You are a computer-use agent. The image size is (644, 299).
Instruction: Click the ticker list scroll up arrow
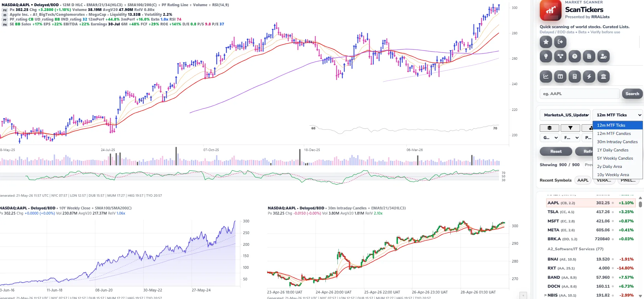tap(640, 198)
